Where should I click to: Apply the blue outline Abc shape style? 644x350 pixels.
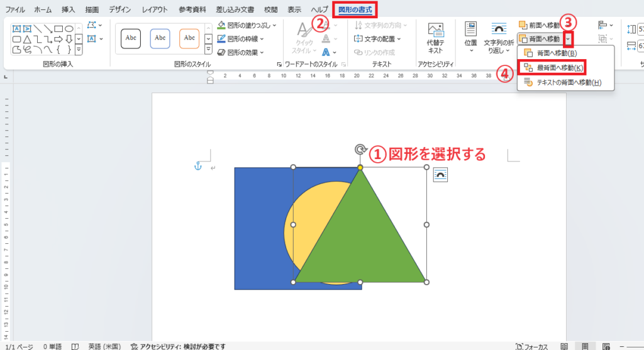[x=160, y=38]
